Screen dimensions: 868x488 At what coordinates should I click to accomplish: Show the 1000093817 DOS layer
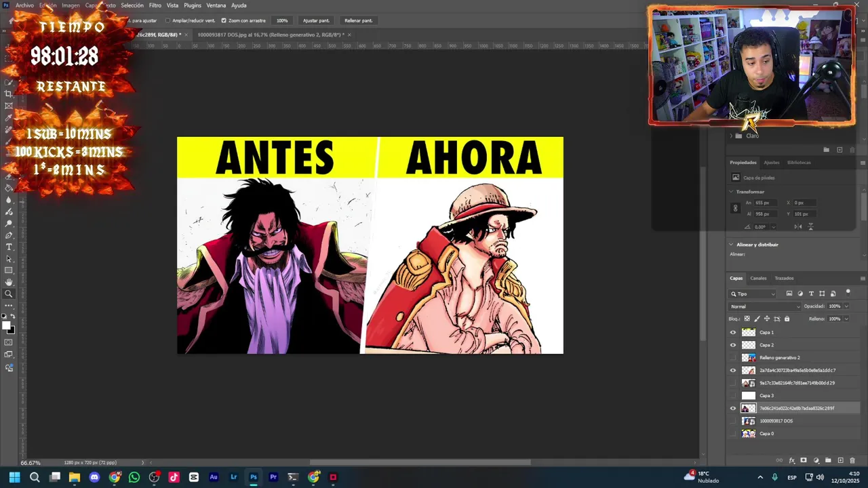point(732,421)
